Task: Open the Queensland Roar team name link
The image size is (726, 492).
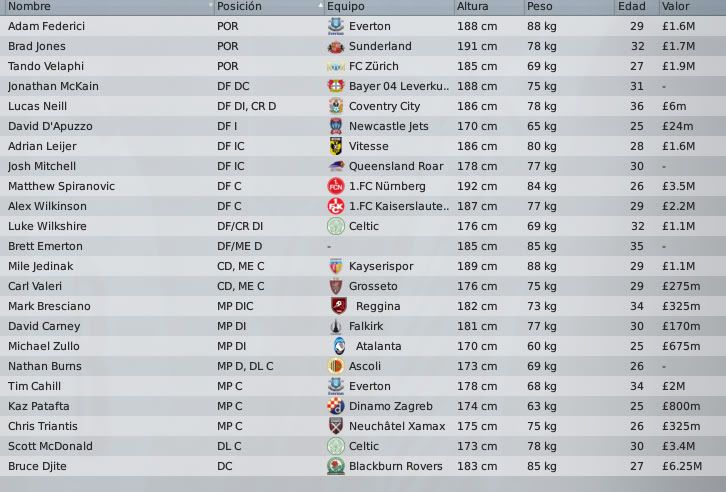Action: coord(396,166)
